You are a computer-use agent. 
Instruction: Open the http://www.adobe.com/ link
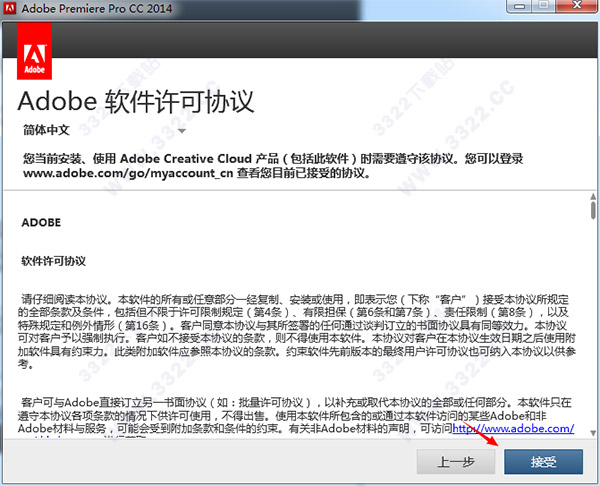point(513,428)
